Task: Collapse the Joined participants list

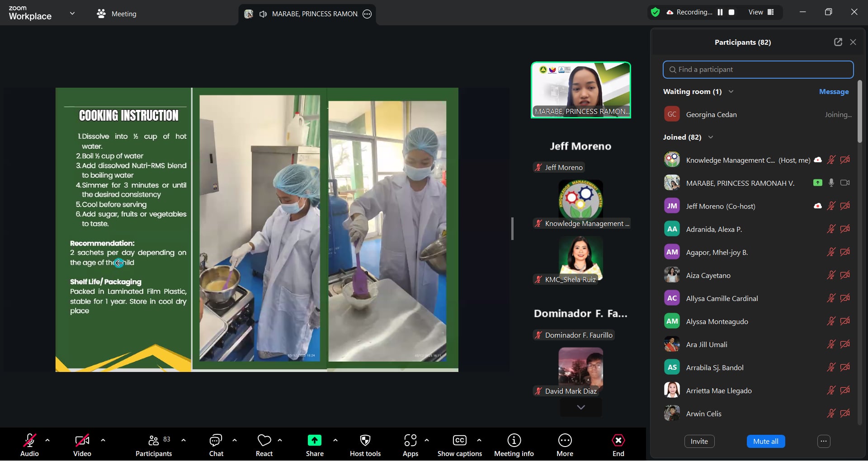Action: click(x=711, y=137)
